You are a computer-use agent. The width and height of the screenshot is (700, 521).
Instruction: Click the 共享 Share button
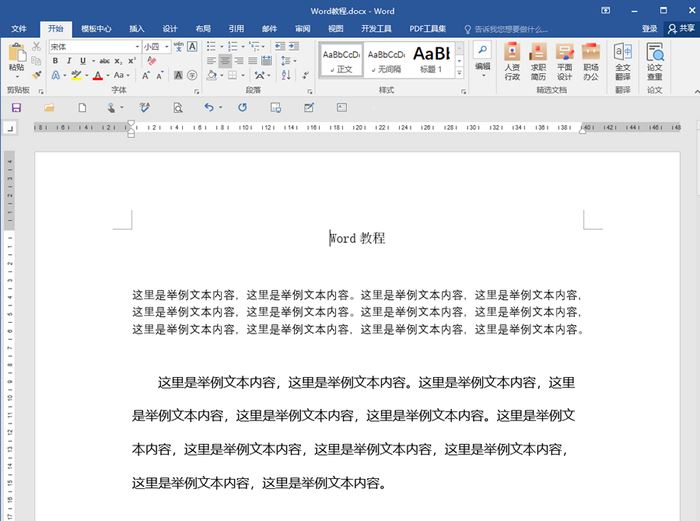click(681, 29)
